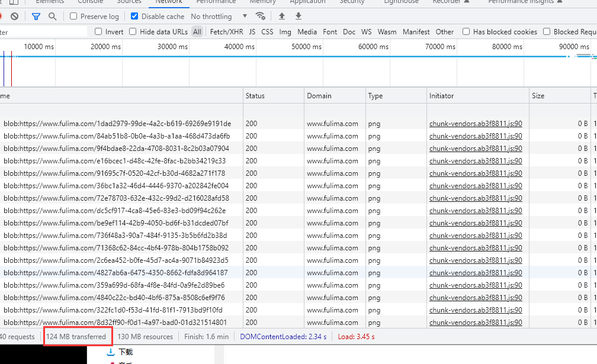Enable the Preserve log checkbox
This screenshot has height=364, width=597.
[x=73, y=16]
